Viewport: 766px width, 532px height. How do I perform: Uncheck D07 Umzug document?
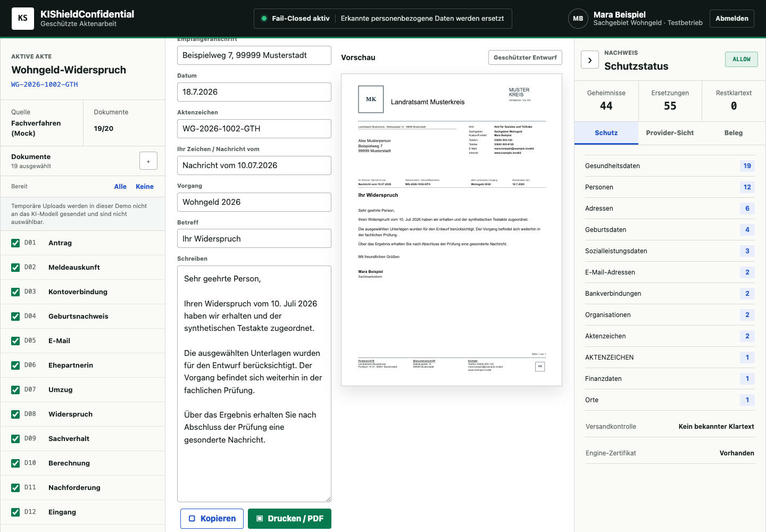click(x=15, y=390)
